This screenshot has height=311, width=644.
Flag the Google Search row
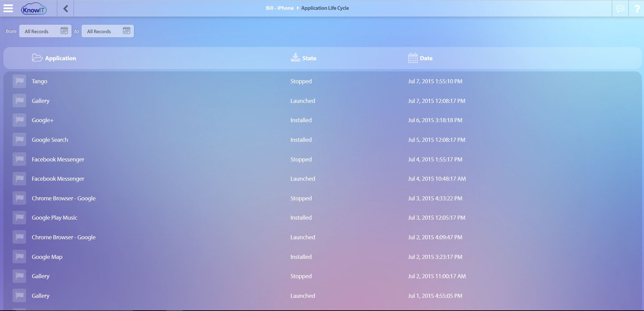[x=19, y=140]
